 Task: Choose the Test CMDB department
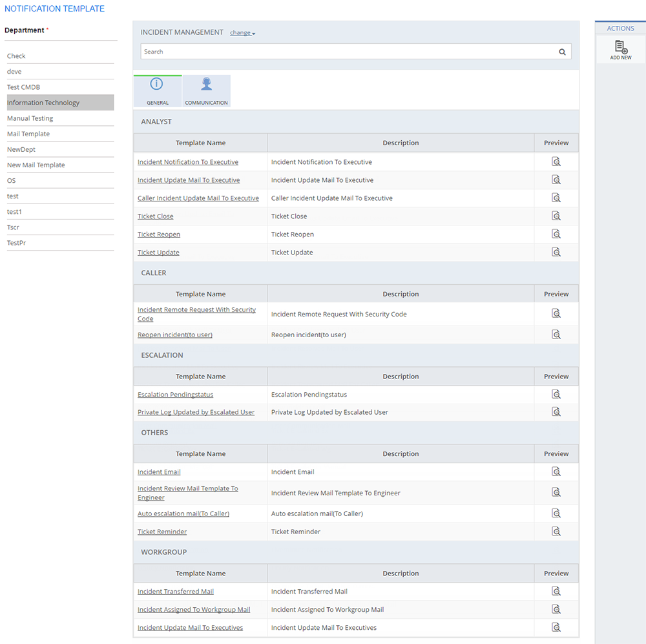(x=24, y=87)
